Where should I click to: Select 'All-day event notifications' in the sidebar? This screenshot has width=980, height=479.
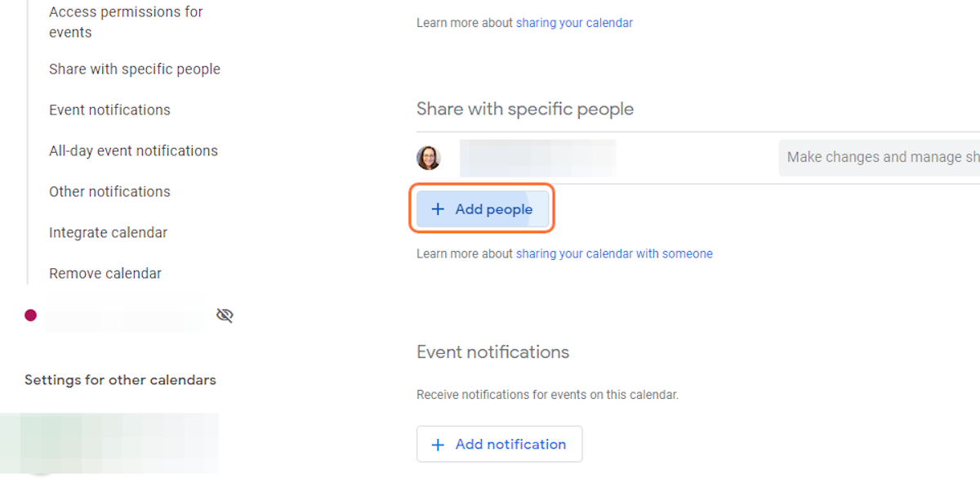coord(133,150)
